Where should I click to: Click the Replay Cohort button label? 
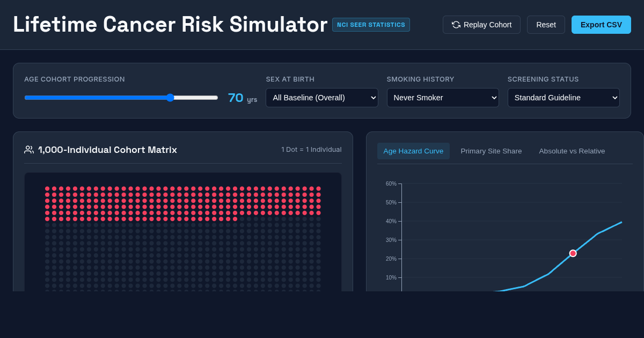tap(487, 25)
